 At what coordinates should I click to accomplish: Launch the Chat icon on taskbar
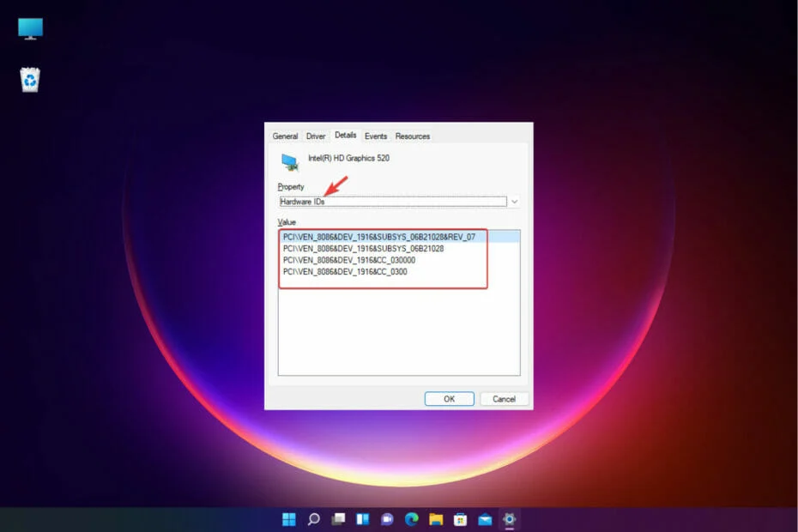(x=387, y=519)
